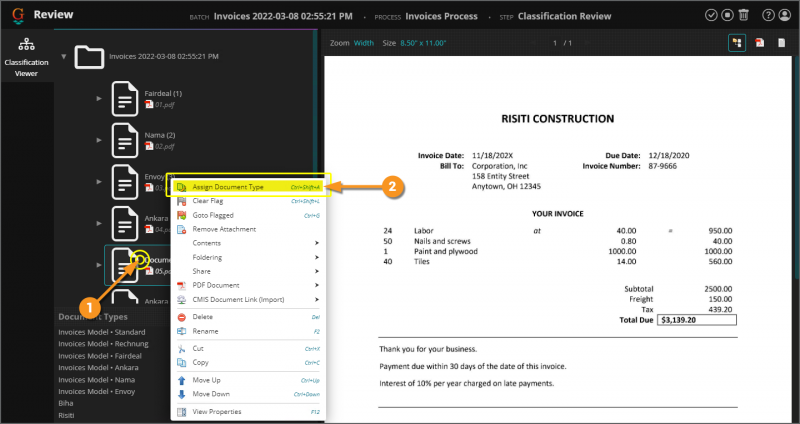This screenshot has width=800, height=424.
Task: Click the 01.pdf attachment icon
Action: 149,105
